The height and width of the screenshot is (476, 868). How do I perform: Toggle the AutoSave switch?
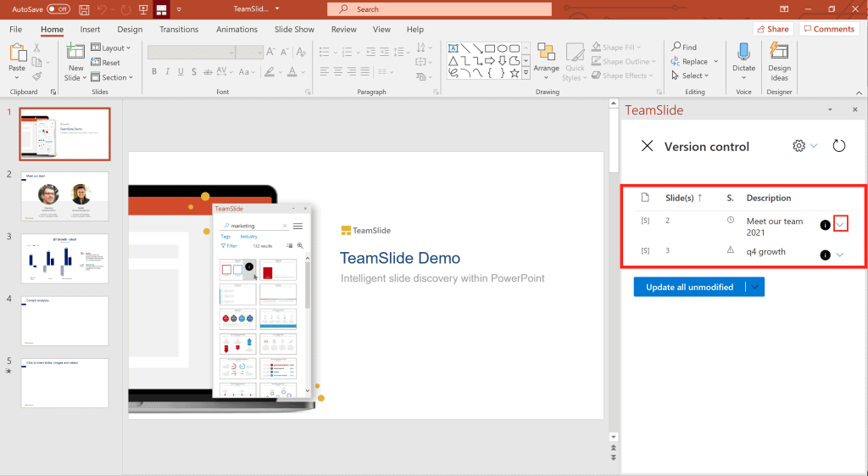pos(58,8)
